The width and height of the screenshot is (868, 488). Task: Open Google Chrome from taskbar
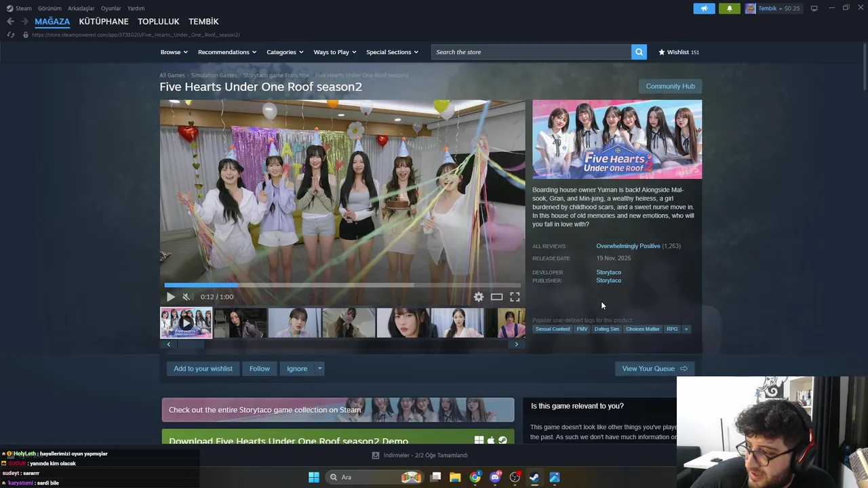475,477
